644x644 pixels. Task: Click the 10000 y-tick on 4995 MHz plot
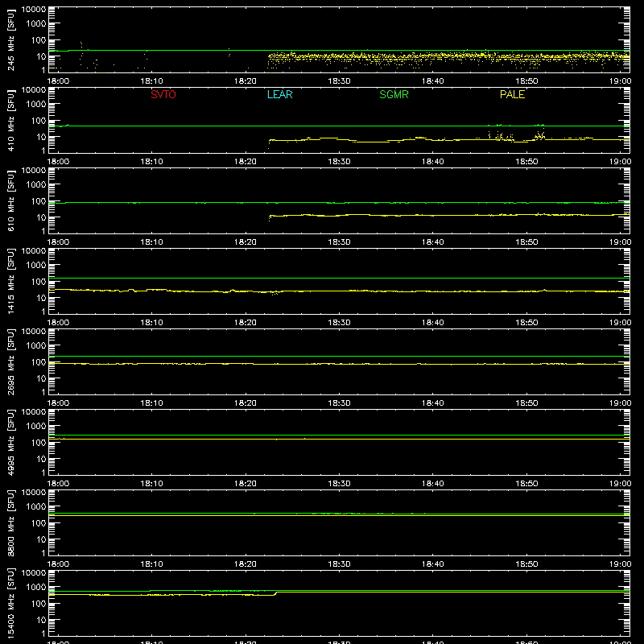click(x=34, y=412)
